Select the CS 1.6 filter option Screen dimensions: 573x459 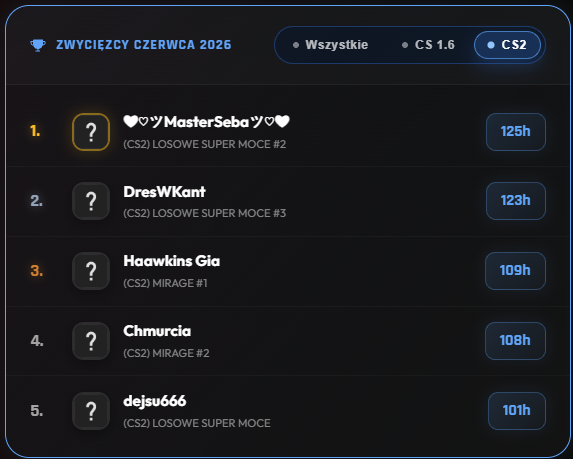428,45
